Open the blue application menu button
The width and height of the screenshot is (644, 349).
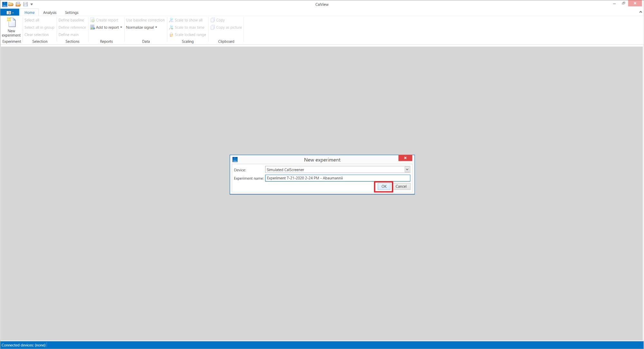10,13
